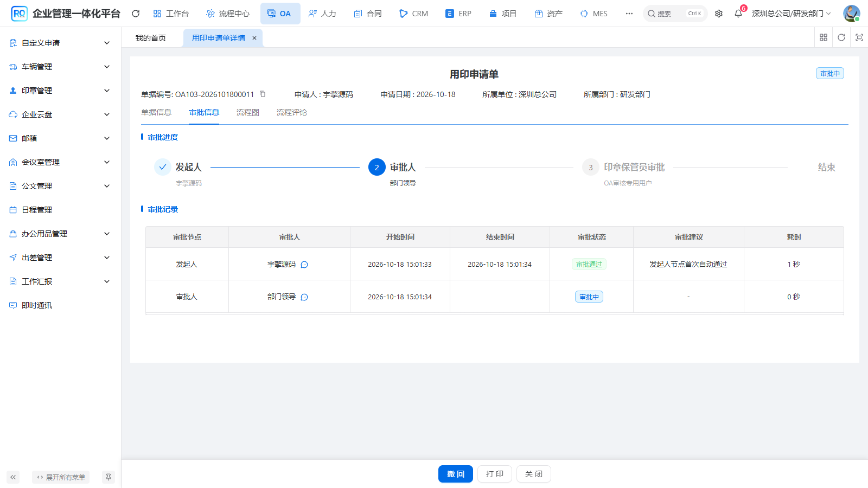The height and width of the screenshot is (488, 868).
Task: Collapse the sidebar with double-arrow icon
Action: click(x=13, y=477)
